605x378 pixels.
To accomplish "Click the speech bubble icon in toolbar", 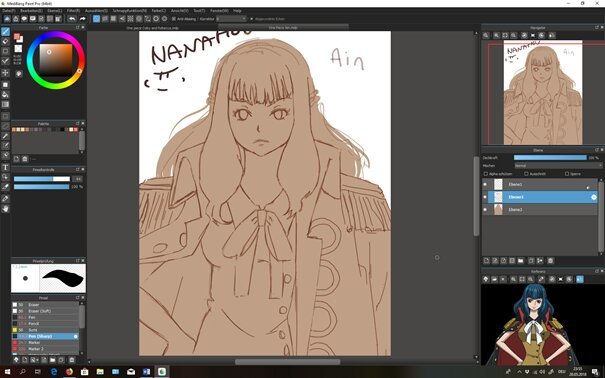I will 24,19.
